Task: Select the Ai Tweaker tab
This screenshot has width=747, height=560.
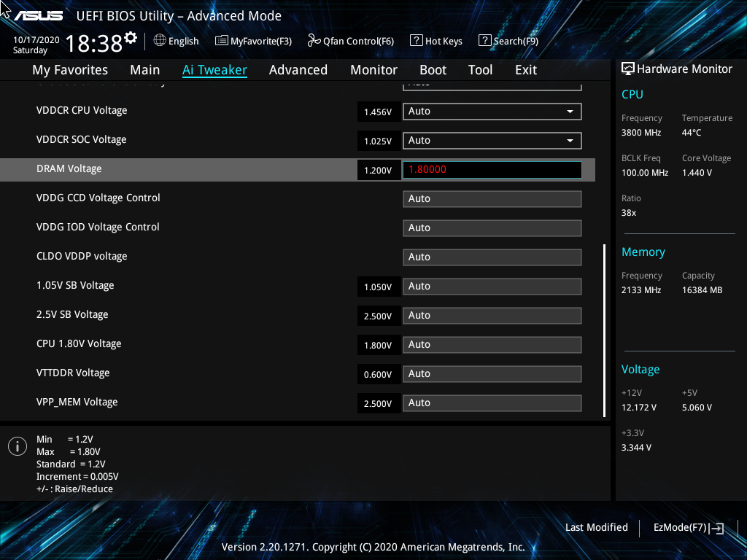Action: coord(214,70)
